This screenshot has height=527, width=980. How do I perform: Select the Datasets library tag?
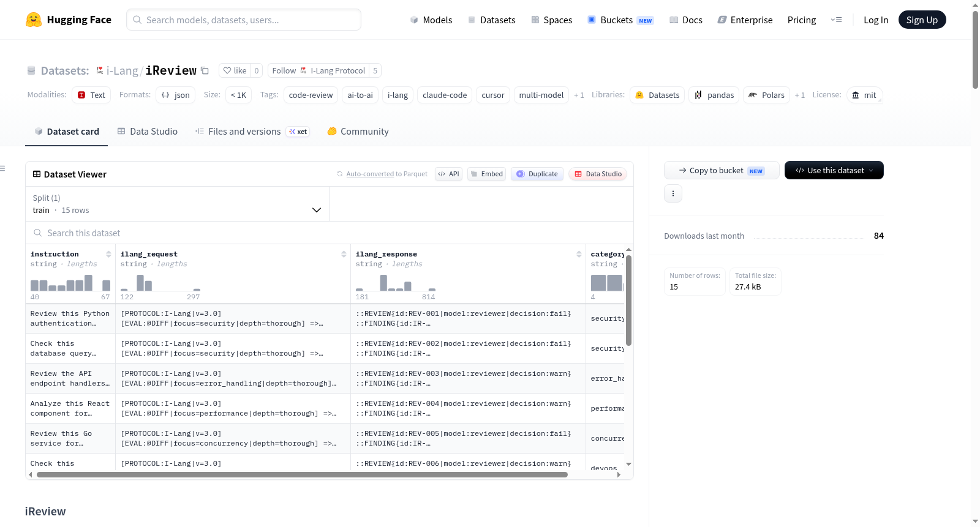(x=657, y=95)
